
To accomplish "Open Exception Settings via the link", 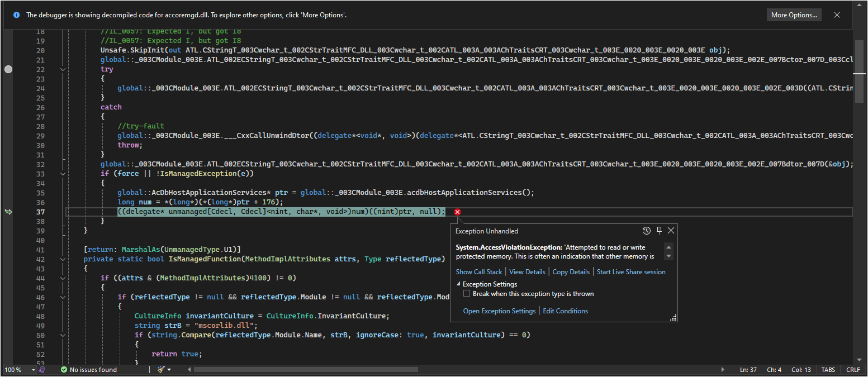I will [x=499, y=311].
